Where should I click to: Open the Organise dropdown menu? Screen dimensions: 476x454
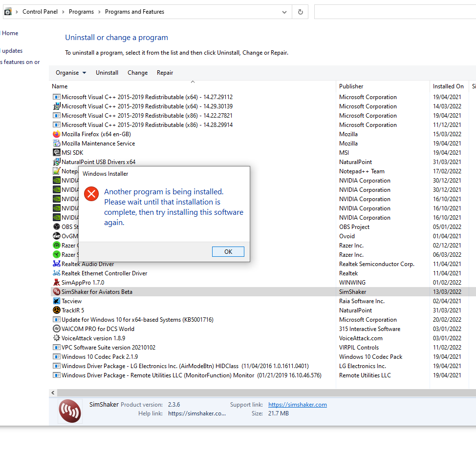coord(71,73)
